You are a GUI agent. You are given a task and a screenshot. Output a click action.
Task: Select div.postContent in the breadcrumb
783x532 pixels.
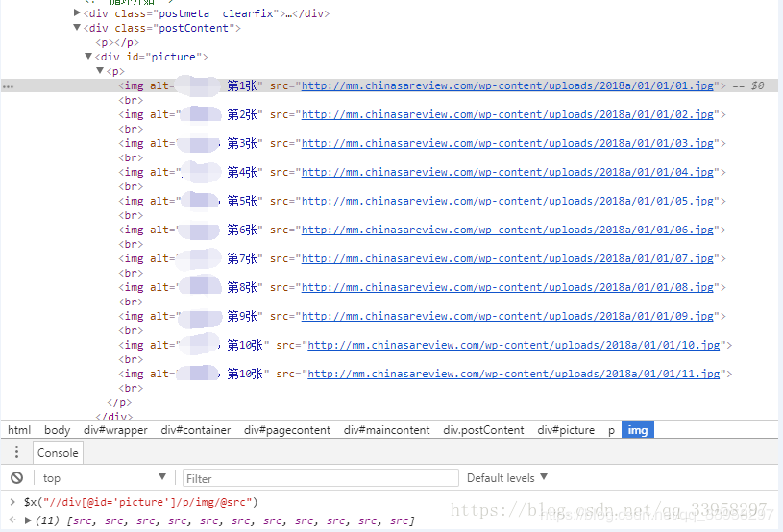click(483, 429)
